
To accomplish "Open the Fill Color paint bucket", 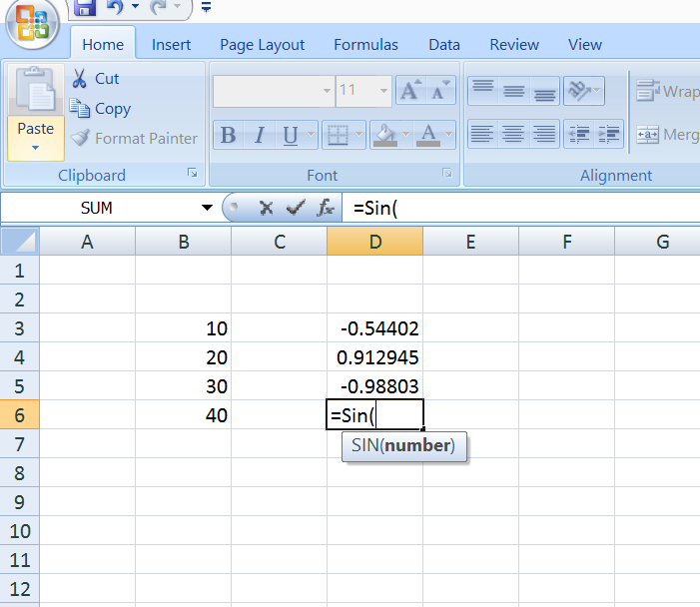I will (384, 135).
